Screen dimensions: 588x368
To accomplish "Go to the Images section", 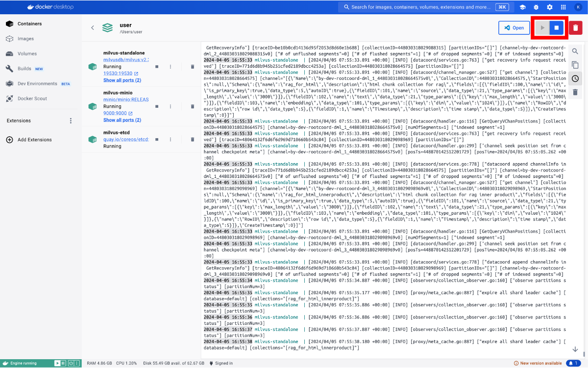I will pos(41,39).
